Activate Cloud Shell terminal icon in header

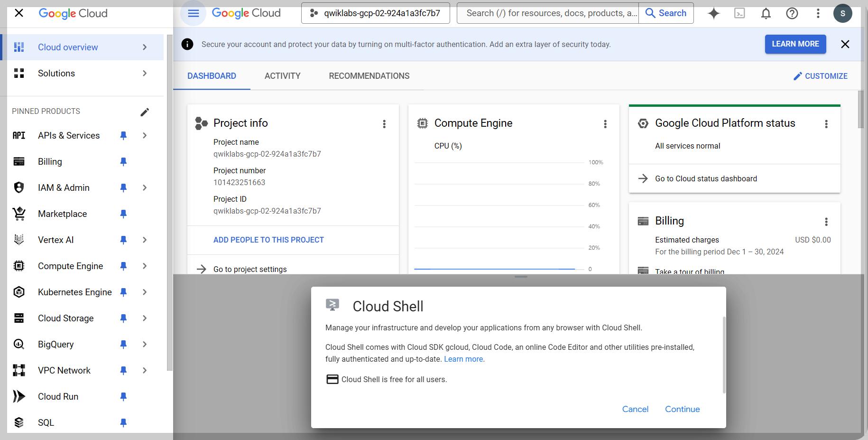(739, 13)
